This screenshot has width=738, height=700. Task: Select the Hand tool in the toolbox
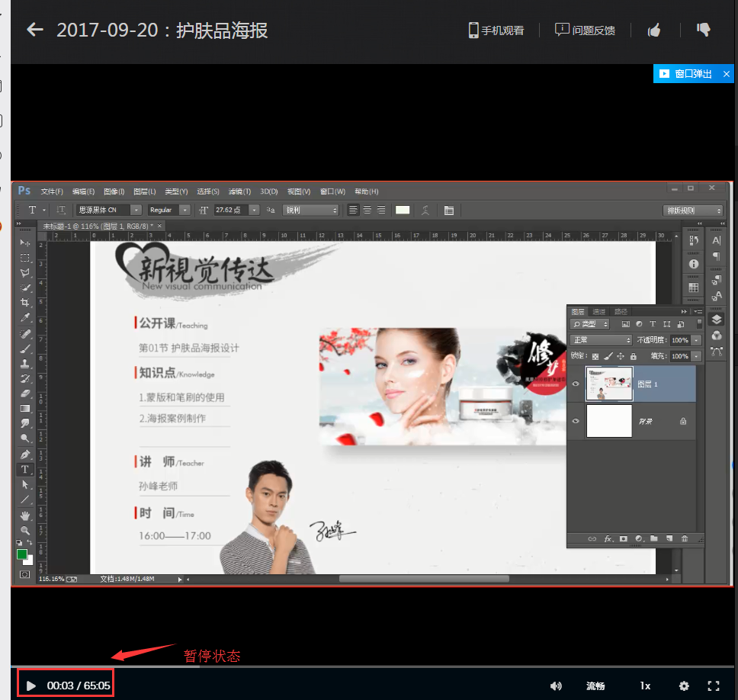click(x=25, y=515)
